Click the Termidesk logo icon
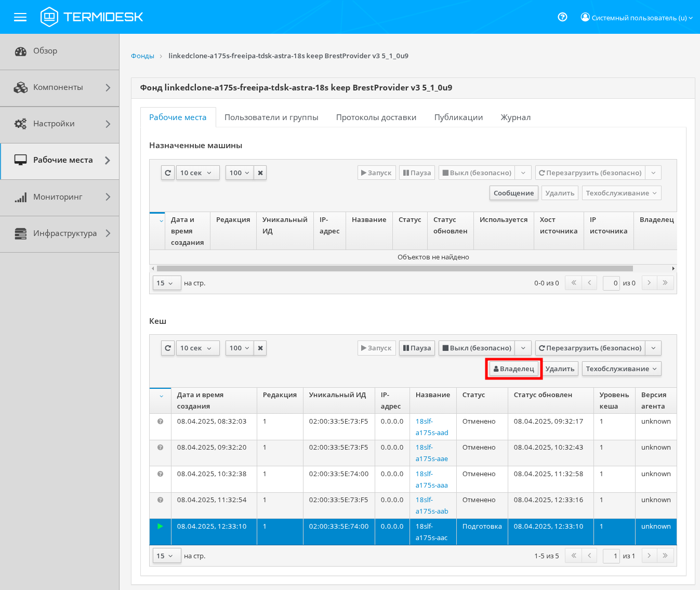This screenshot has width=700, height=590. [x=49, y=17]
